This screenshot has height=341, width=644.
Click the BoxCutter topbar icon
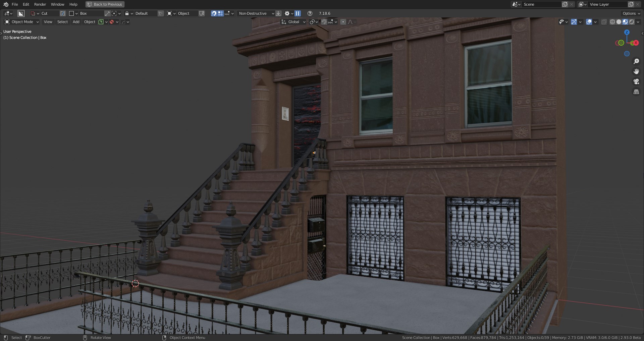click(x=21, y=13)
